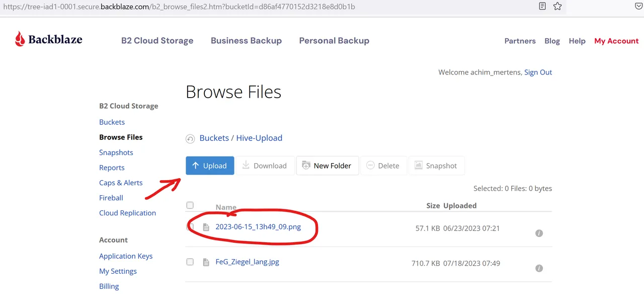
Task: Bookmark page with star icon
Action: (557, 6)
